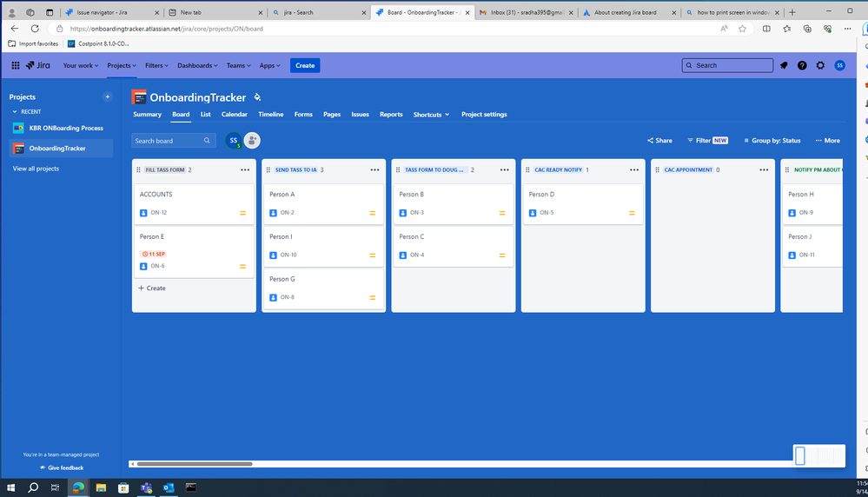868x497 pixels.
Task: Click the board minimap thumbnail
Action: (x=818, y=455)
